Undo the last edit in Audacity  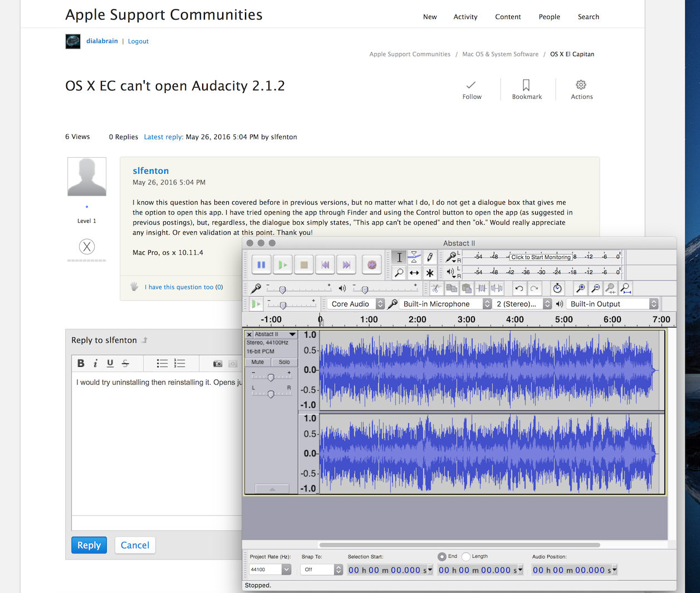(x=519, y=288)
